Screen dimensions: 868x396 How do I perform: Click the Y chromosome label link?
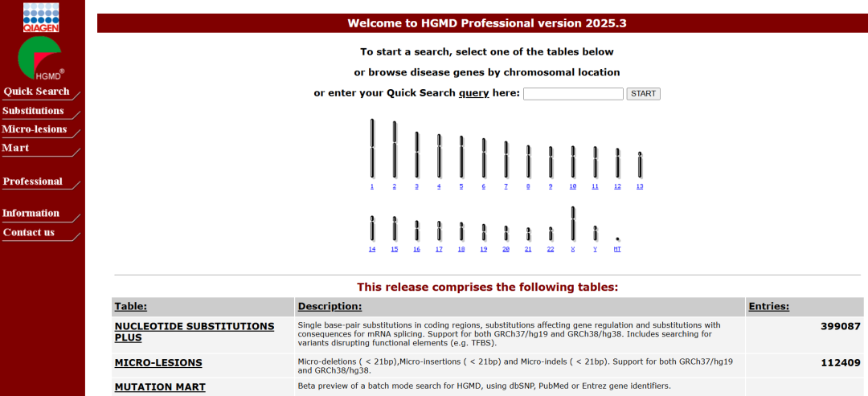[595, 250]
